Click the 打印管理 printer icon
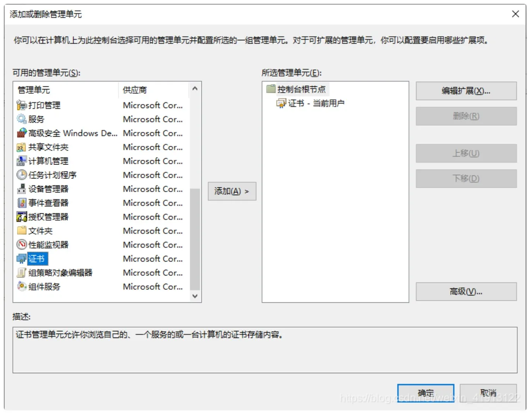 [22, 105]
